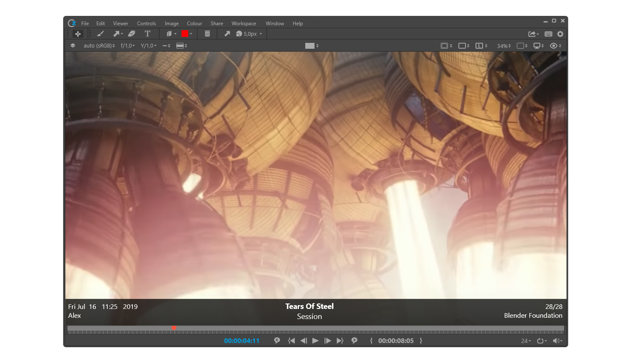Screen dimensions: 629x364
Task: Open the empty square display option
Action: (522, 46)
